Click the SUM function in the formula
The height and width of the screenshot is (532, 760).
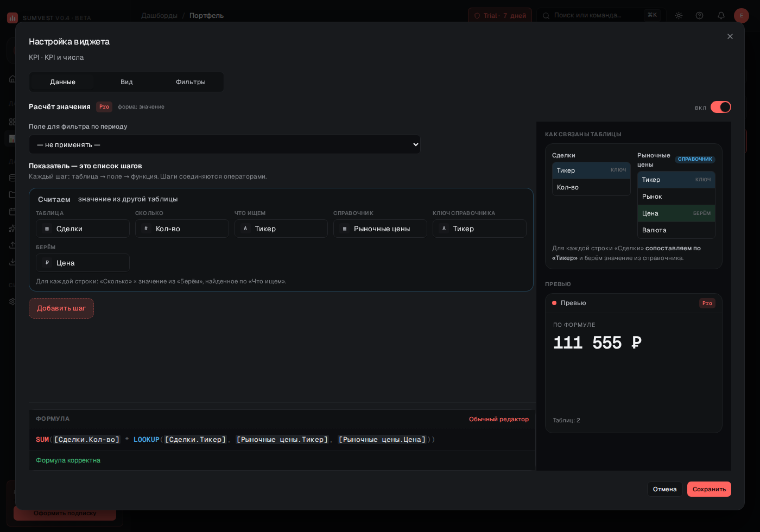coord(42,440)
